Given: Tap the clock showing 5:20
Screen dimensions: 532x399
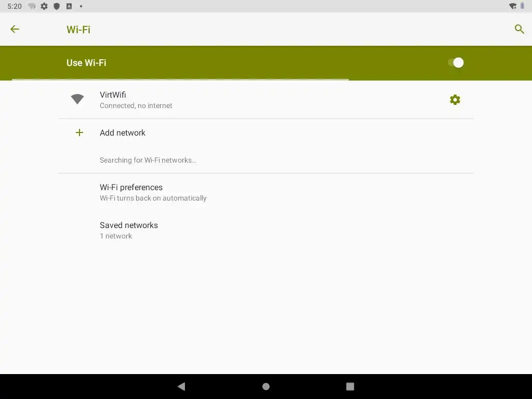Looking at the screenshot, I should 15,6.
